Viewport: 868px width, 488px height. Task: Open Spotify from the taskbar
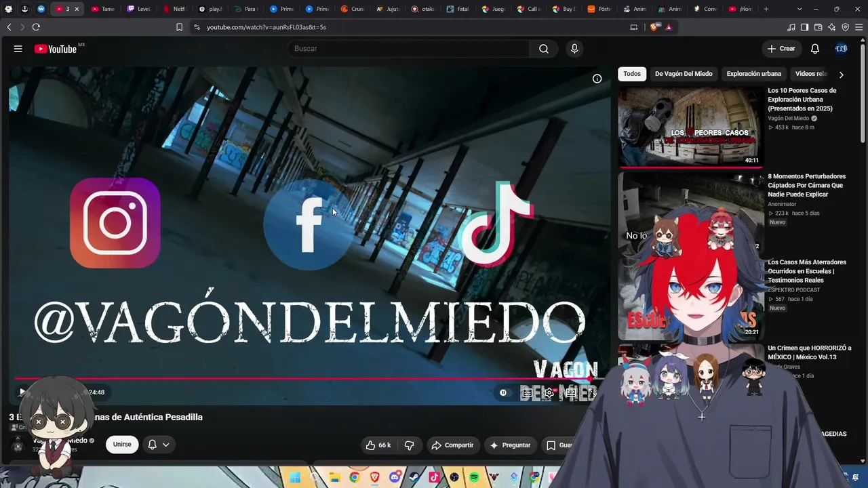tap(475, 478)
